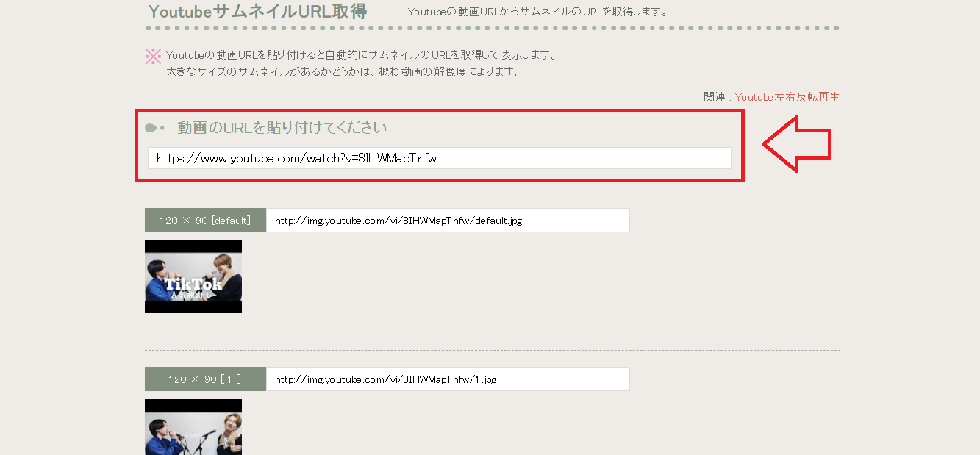Screen dimensions: 980x455
Task: Click the note about large thumbnails and video resolution
Action: click(343, 72)
